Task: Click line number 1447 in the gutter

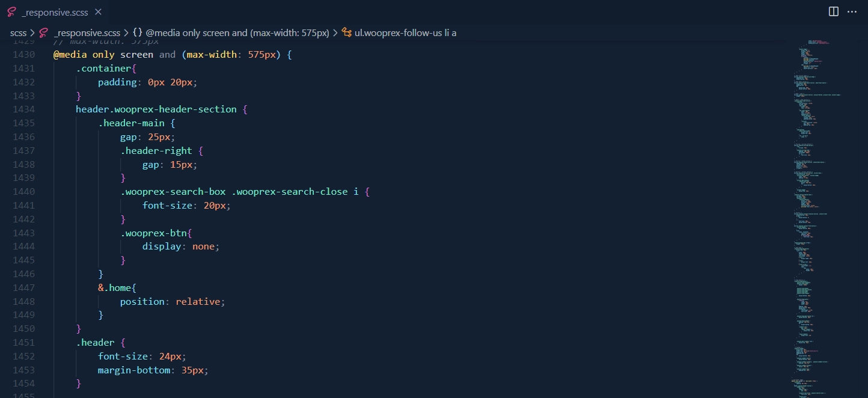Action: tap(23, 287)
